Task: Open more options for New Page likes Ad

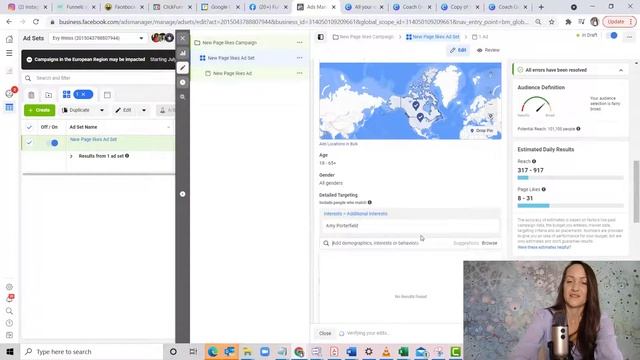Action: click(300, 73)
